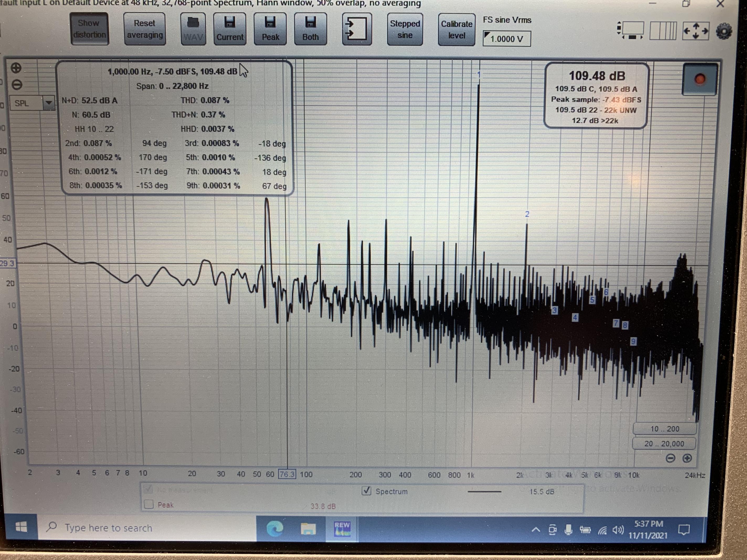Viewport: 747px width, 560px height.
Task: Click the Spectrum trace line colour sample
Action: (484, 492)
